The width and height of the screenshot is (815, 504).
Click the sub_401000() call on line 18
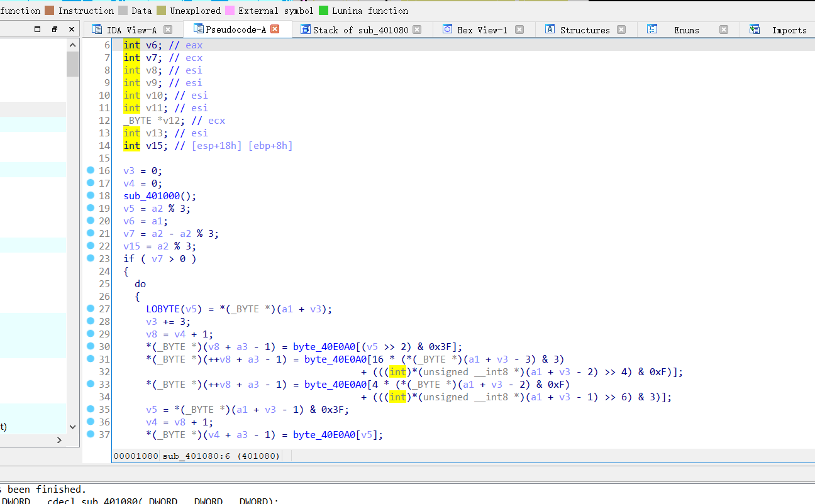tap(160, 195)
